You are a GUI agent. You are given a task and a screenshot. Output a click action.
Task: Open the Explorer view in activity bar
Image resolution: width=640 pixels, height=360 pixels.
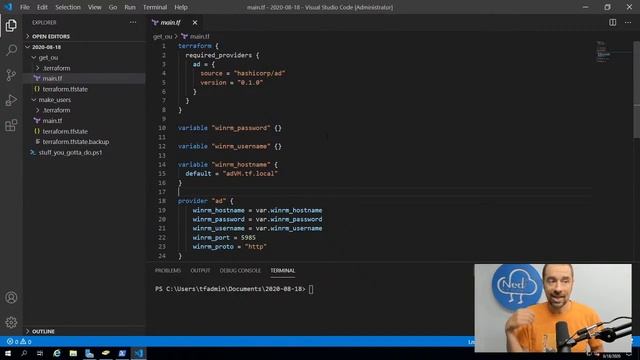(11, 25)
